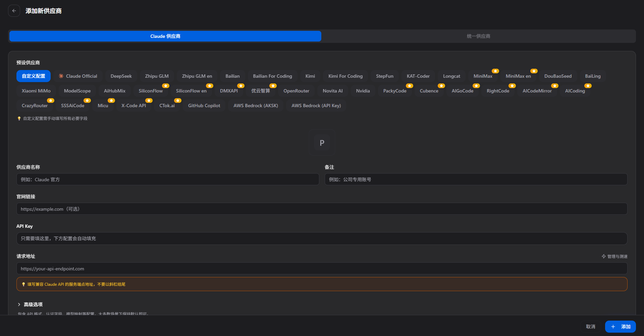Screen dimensions: 644x336
Task: Select AWS Bedrock (API Key) preset
Action: point(316,106)
